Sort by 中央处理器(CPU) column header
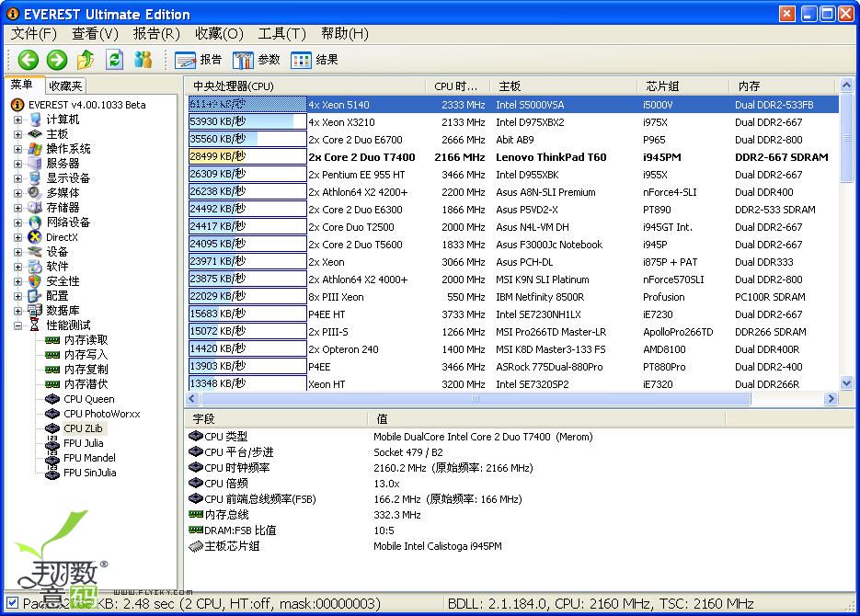The height and width of the screenshot is (616, 860). coord(305,86)
